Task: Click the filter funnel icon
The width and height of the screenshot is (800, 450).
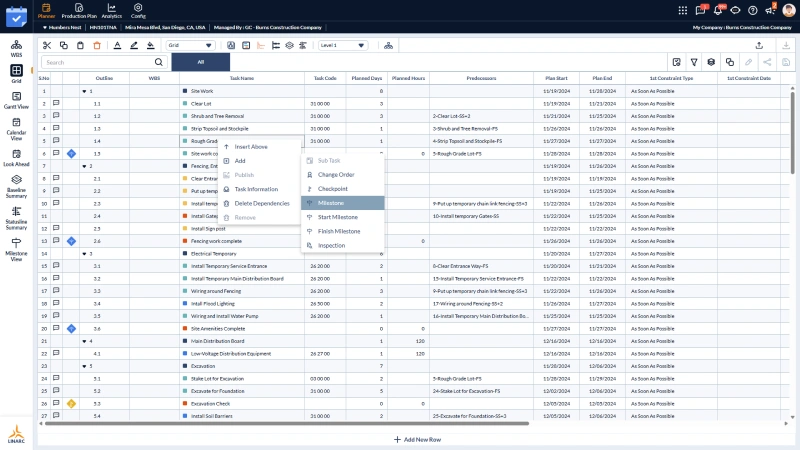Action: point(694,62)
